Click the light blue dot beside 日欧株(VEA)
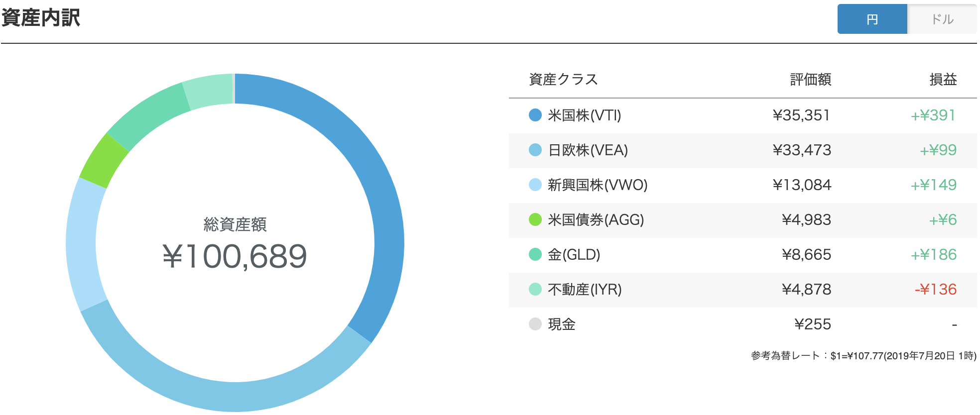Image resolution: width=980 pixels, height=415 pixels. tap(535, 150)
